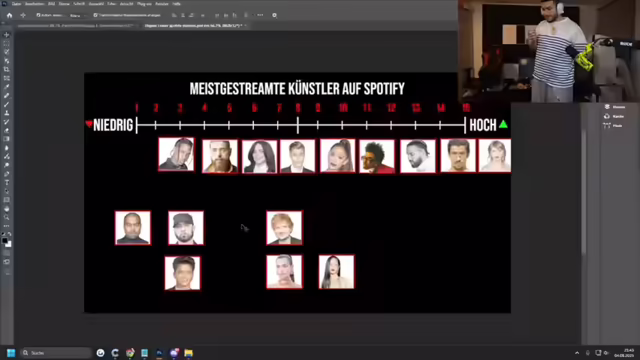Screen dimensions: 640x360
Task: Select the Blur tool
Action: 7,148
